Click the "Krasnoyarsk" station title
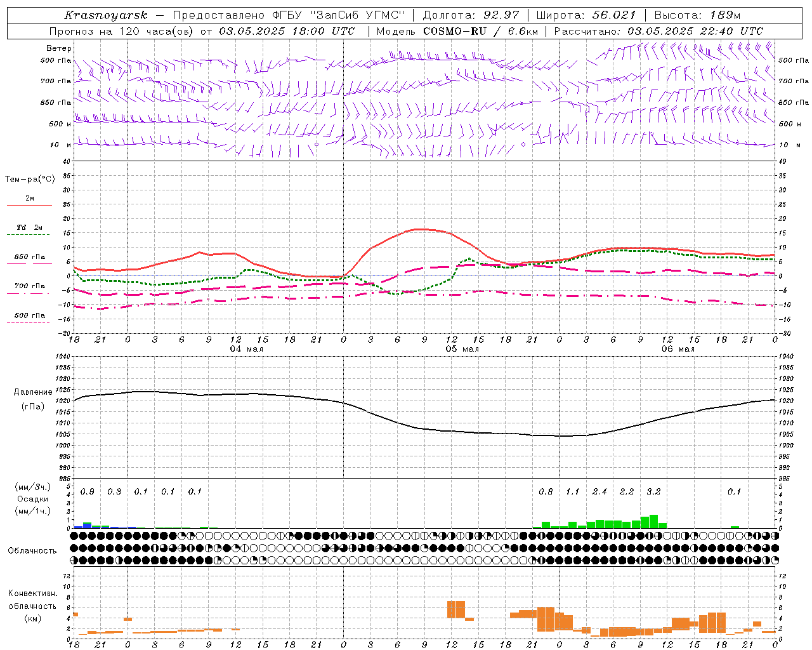 point(105,15)
